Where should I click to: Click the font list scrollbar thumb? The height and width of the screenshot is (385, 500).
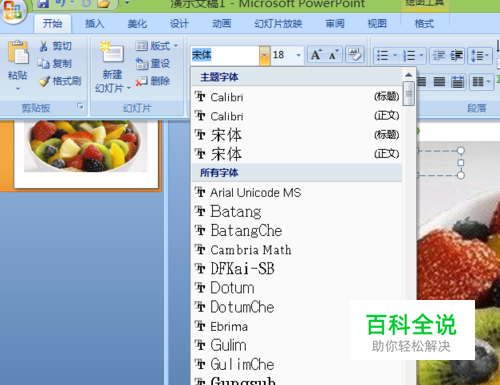pos(408,94)
